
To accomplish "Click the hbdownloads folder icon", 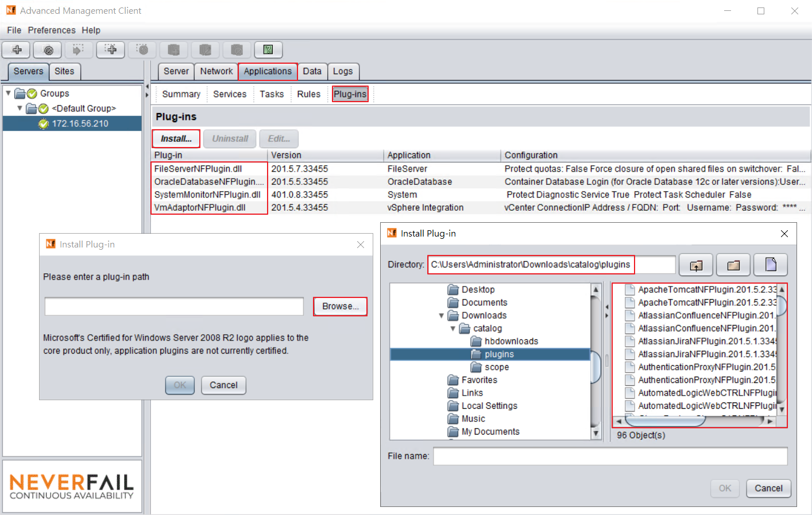I will pos(476,341).
